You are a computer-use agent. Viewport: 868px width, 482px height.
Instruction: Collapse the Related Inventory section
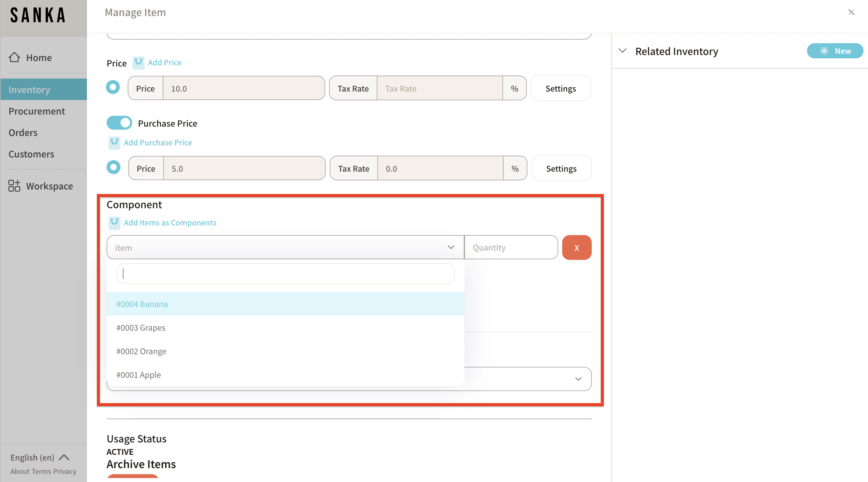pyautogui.click(x=622, y=51)
